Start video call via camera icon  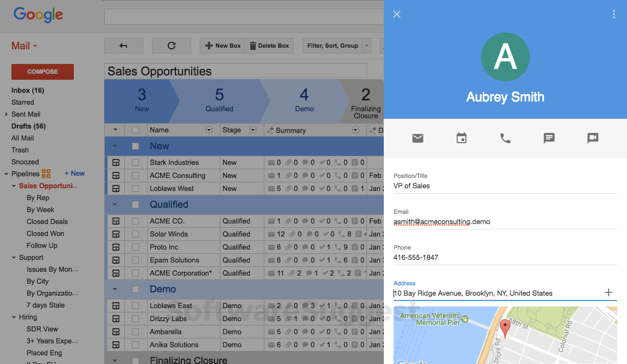[593, 138]
